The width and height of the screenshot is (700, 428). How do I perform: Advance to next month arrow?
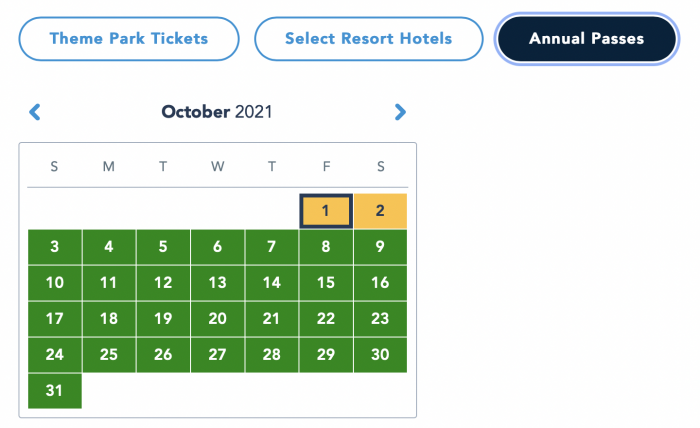pyautogui.click(x=400, y=112)
